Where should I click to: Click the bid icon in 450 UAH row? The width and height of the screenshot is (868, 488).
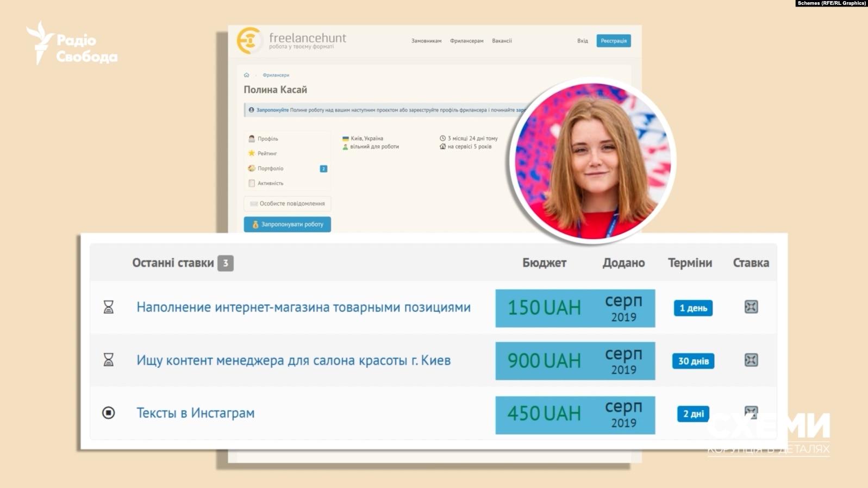pos(751,412)
